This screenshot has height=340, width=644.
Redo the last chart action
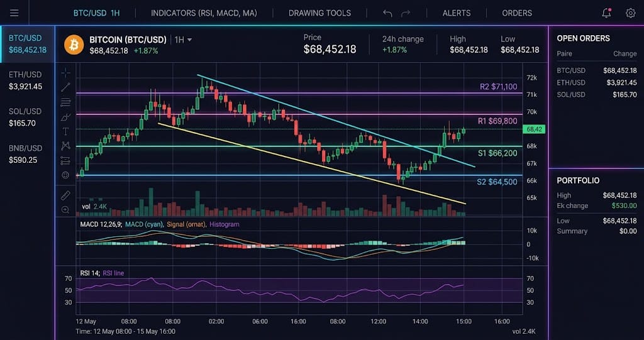(406, 13)
